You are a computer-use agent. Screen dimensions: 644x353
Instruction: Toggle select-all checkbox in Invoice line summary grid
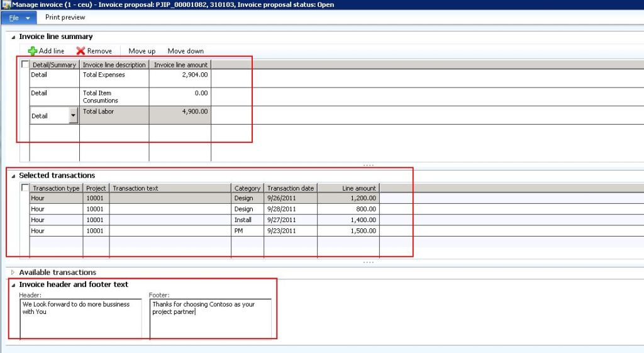[25, 64]
